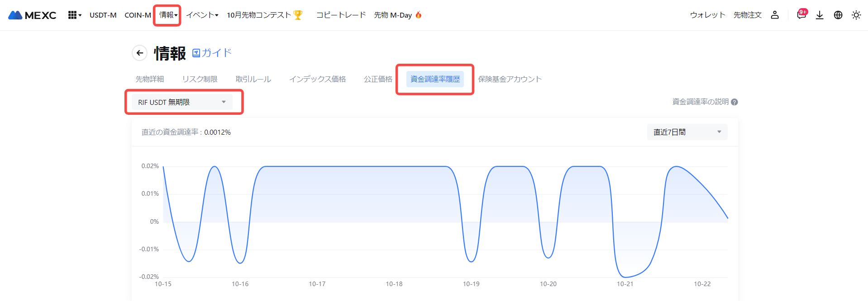The height and width of the screenshot is (301, 868).
Task: Toggle the light/dark theme sun icon
Action: coord(856,15)
